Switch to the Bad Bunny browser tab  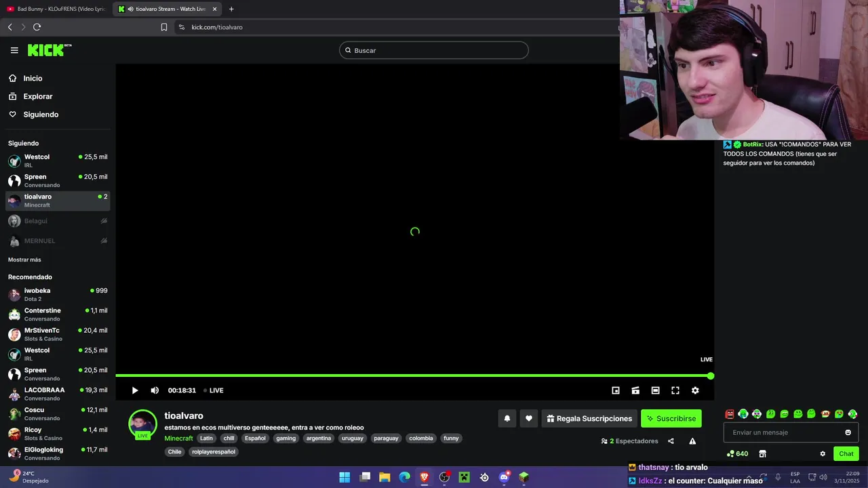pyautogui.click(x=56, y=9)
